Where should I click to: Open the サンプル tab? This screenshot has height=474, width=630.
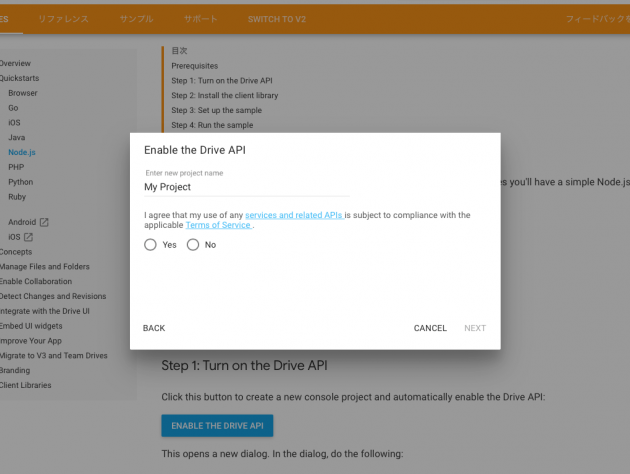[136, 19]
